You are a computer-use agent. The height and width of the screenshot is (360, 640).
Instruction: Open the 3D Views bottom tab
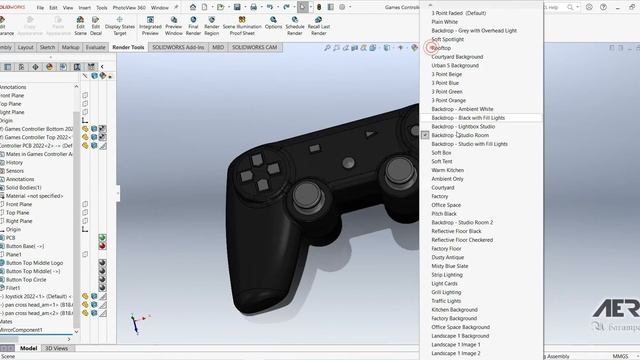[x=56, y=348]
